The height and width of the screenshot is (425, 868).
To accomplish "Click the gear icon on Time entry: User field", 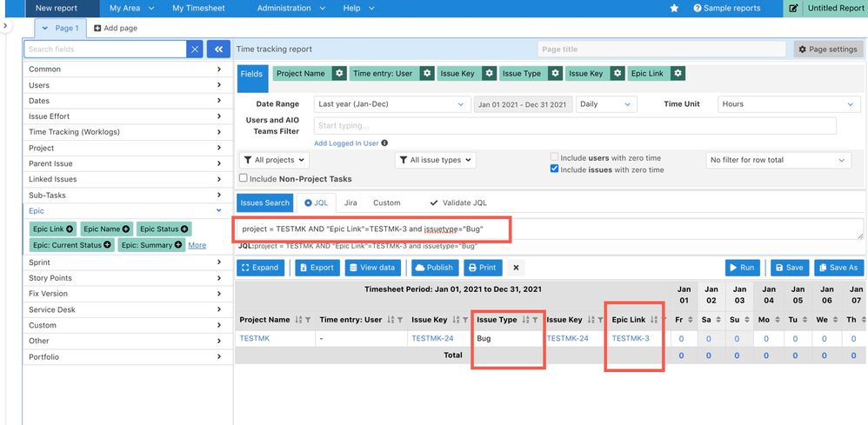I will click(425, 74).
